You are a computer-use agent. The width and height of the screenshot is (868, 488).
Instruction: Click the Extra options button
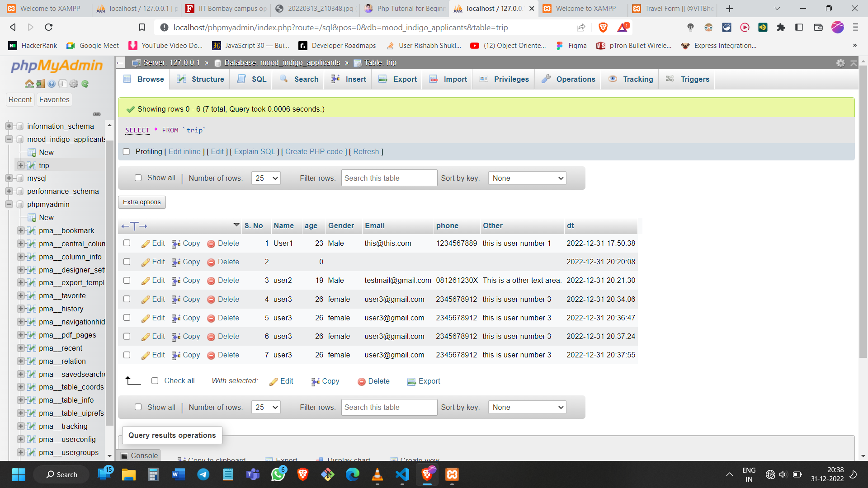[x=142, y=202]
